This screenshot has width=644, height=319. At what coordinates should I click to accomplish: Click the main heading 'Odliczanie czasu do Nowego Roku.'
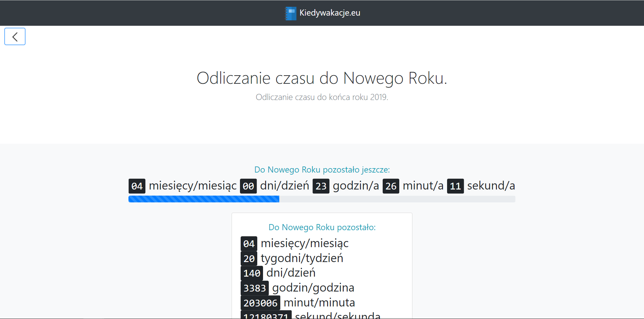click(322, 78)
